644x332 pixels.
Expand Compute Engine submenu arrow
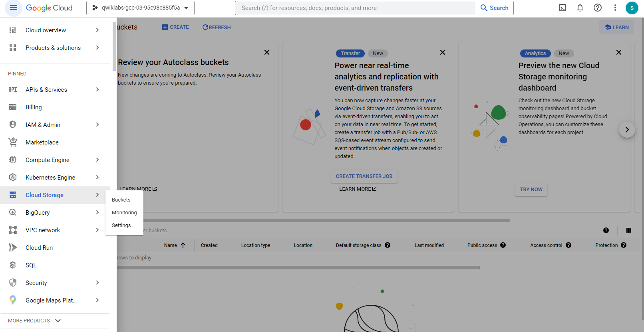pyautogui.click(x=97, y=160)
